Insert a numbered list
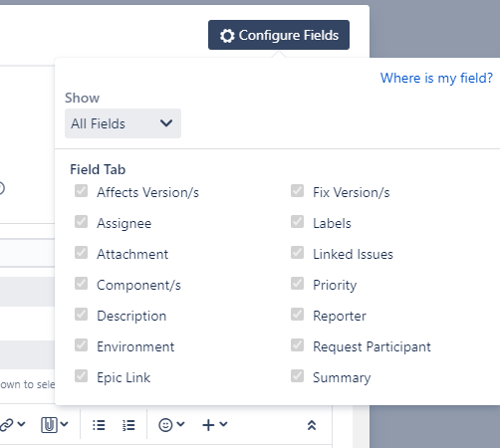500x448 pixels. (x=128, y=425)
